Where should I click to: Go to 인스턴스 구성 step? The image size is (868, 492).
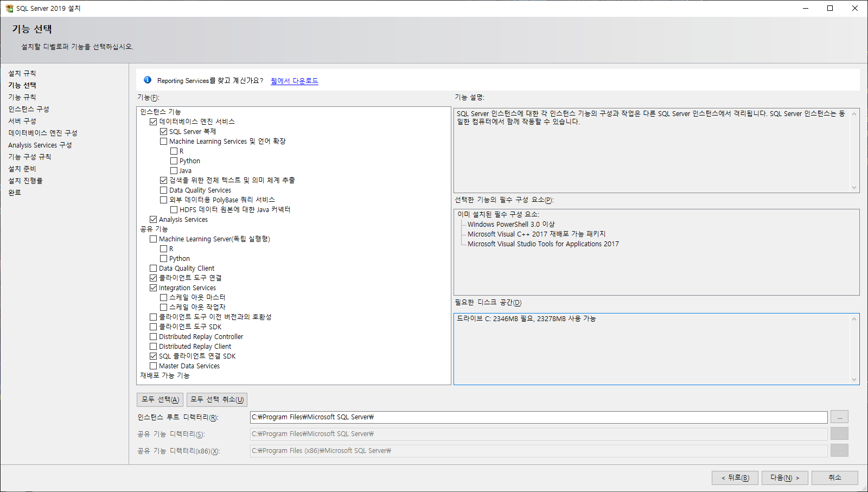tap(29, 109)
